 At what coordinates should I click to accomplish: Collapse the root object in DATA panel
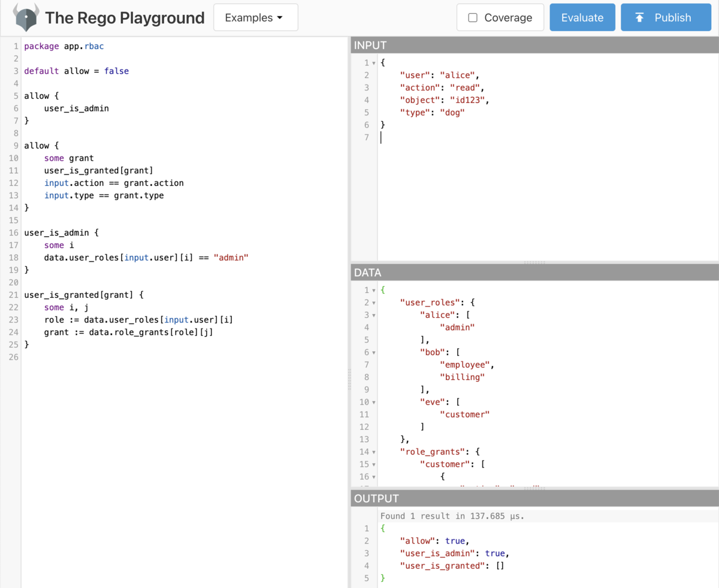[x=374, y=290]
